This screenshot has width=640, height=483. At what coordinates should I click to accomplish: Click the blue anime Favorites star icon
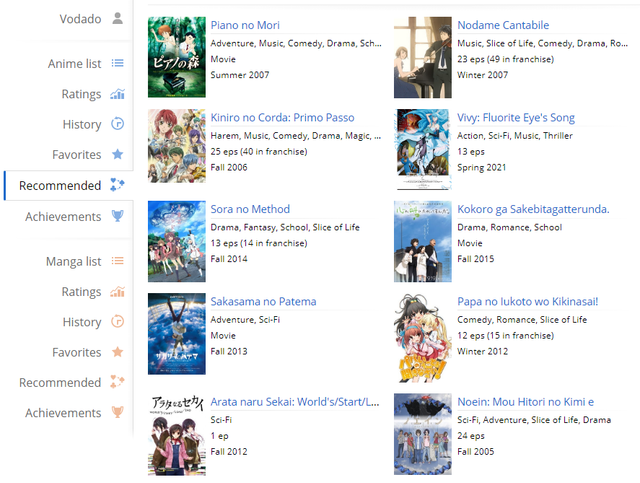click(118, 154)
